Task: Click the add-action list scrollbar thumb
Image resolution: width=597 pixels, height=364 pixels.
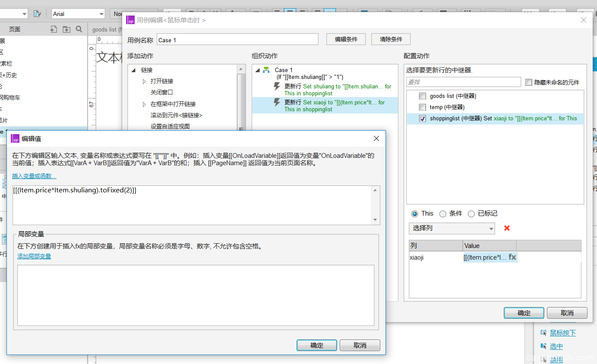Action: point(241,101)
